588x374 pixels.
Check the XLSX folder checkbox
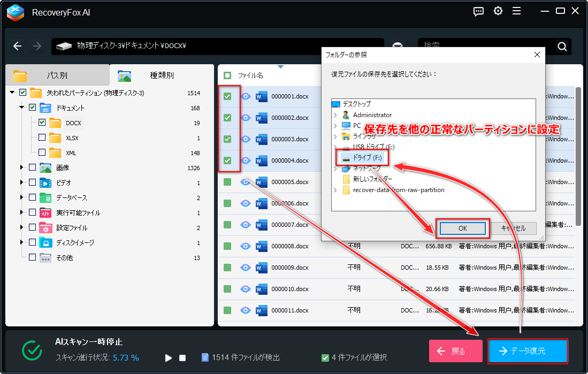click(x=42, y=138)
